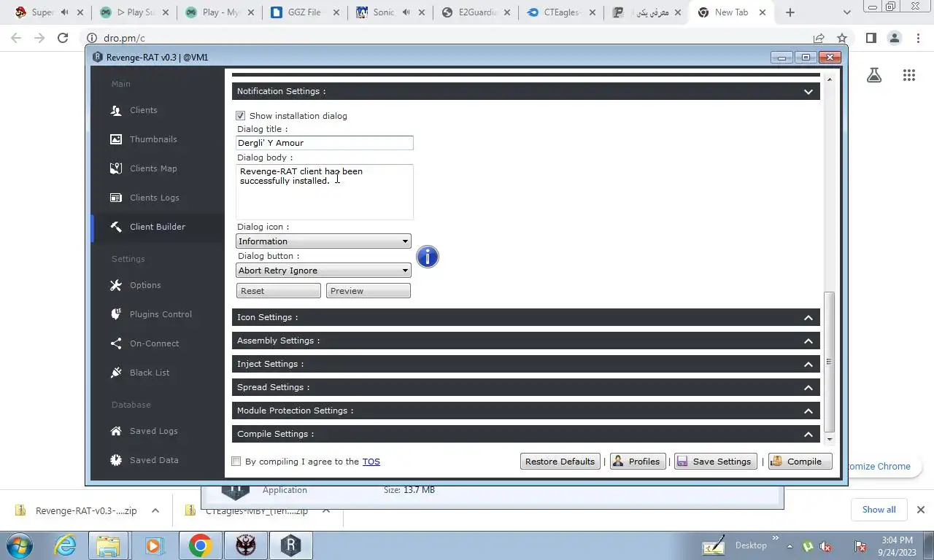Check the agree to TOS checkbox
Viewport: 934px width, 560px height.
point(236,461)
